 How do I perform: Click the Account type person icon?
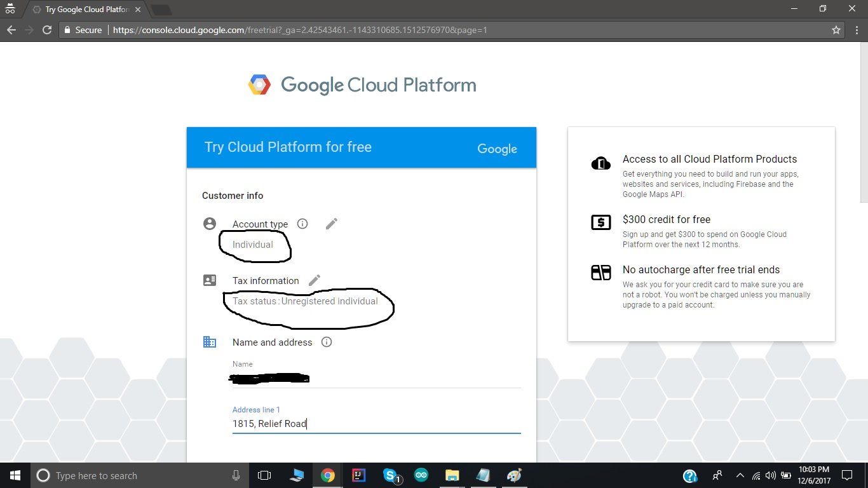click(x=210, y=224)
